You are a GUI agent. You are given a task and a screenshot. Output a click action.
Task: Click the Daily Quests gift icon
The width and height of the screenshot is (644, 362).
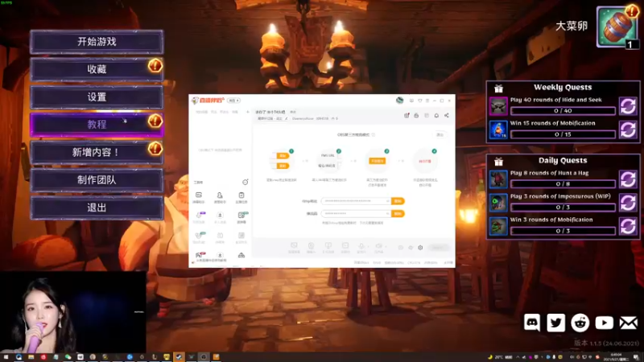click(498, 162)
